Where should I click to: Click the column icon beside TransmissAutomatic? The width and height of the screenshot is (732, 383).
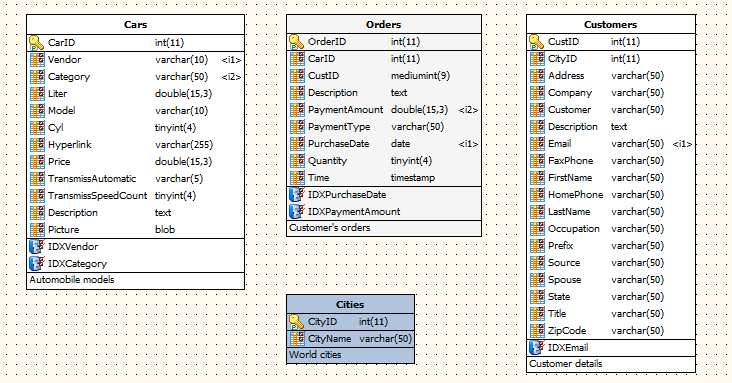[37, 179]
